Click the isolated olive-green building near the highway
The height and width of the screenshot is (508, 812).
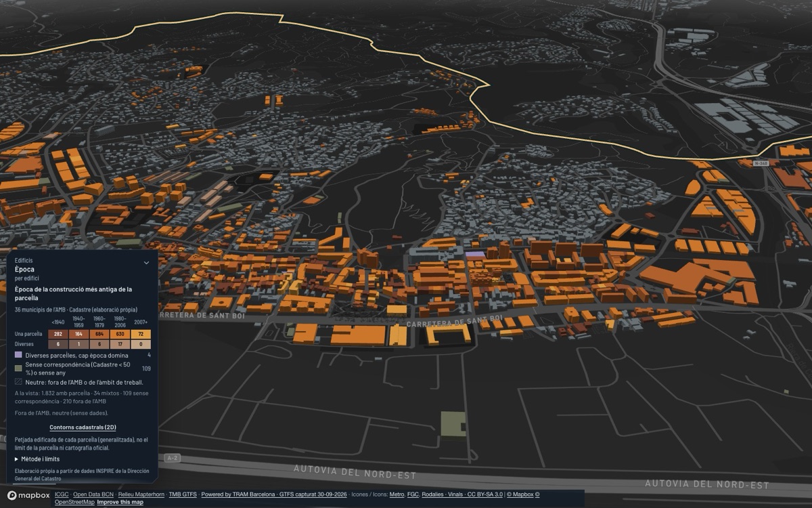pos(453,424)
